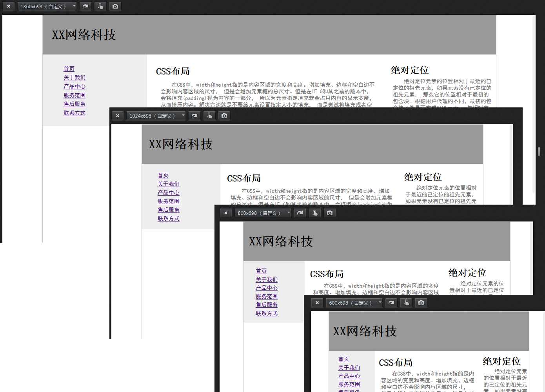Rotate the 800x698 viewport

click(300, 213)
